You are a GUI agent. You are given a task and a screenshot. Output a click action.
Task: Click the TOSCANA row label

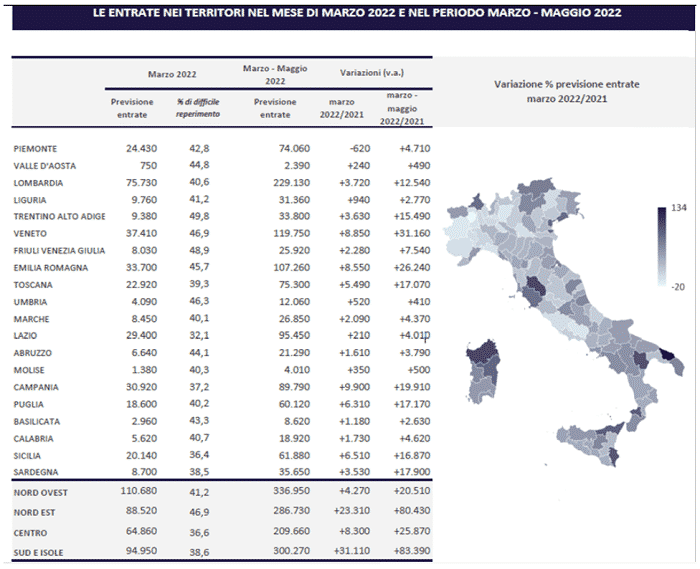click(33, 285)
